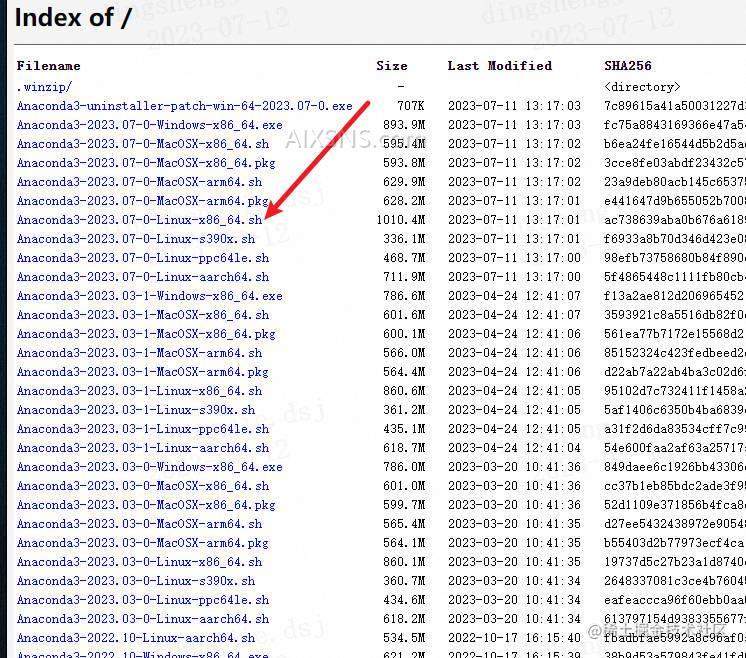The width and height of the screenshot is (746, 658).
Task: Select Anaconda3-2023.03-0-Linux-ppc64le.sh link
Action: point(143,600)
